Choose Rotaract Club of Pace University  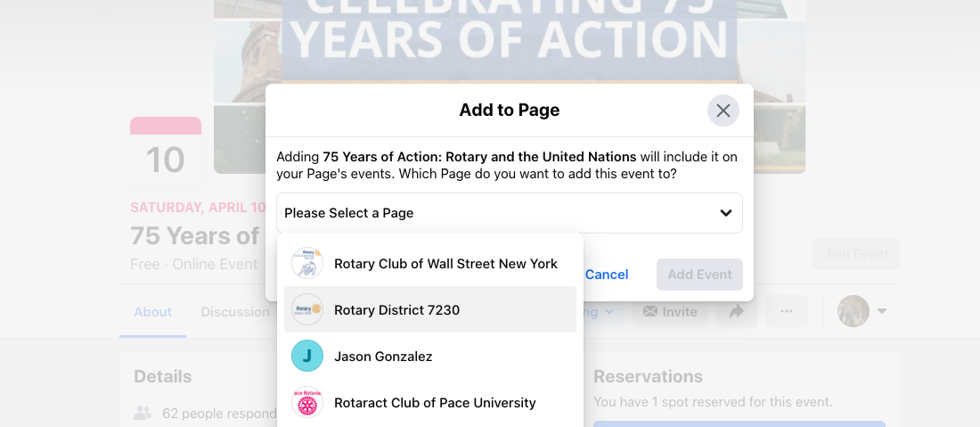(435, 403)
